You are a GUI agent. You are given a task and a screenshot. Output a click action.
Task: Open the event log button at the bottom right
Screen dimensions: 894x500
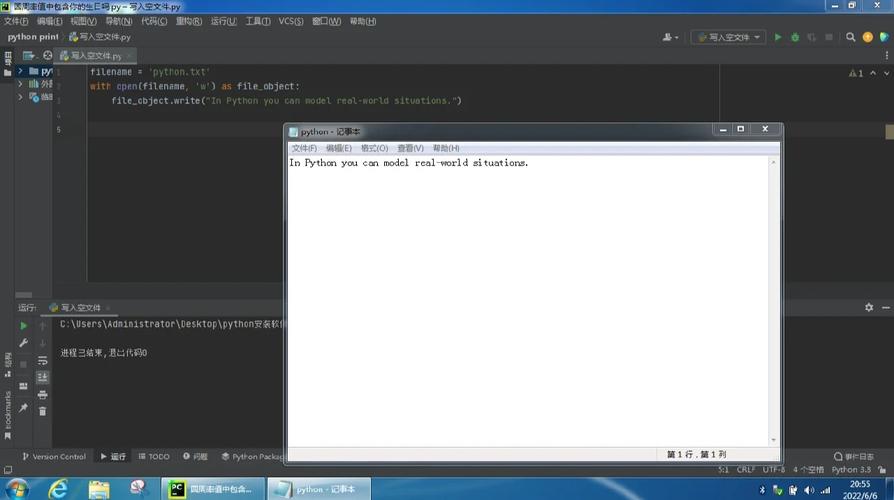[x=854, y=456]
